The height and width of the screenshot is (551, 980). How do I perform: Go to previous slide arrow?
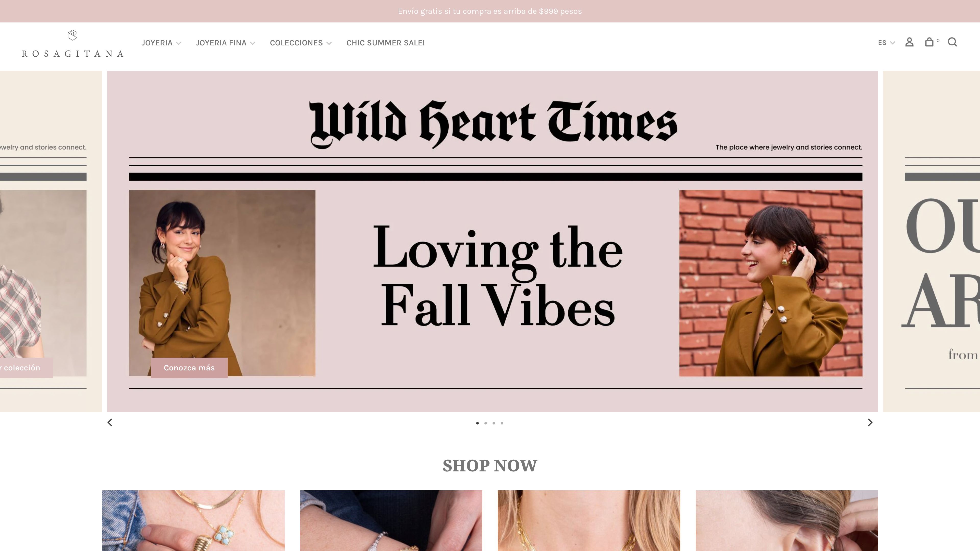[110, 422]
